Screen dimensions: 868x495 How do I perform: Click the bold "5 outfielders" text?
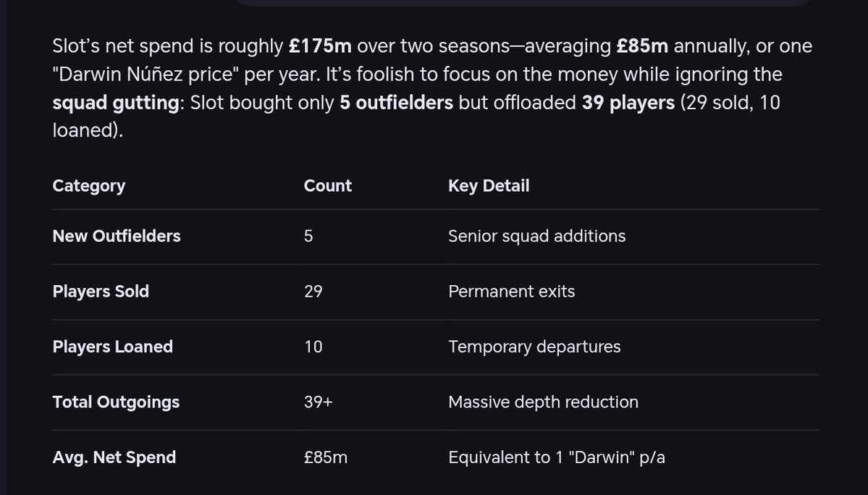[x=396, y=103]
